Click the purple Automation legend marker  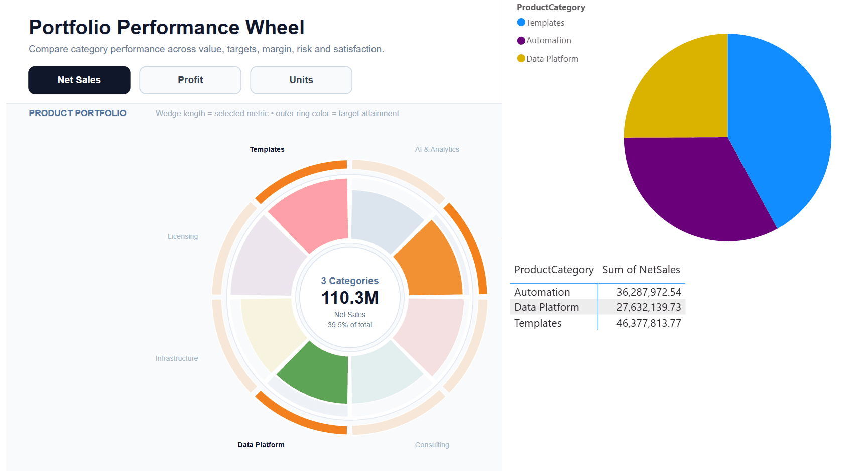521,40
